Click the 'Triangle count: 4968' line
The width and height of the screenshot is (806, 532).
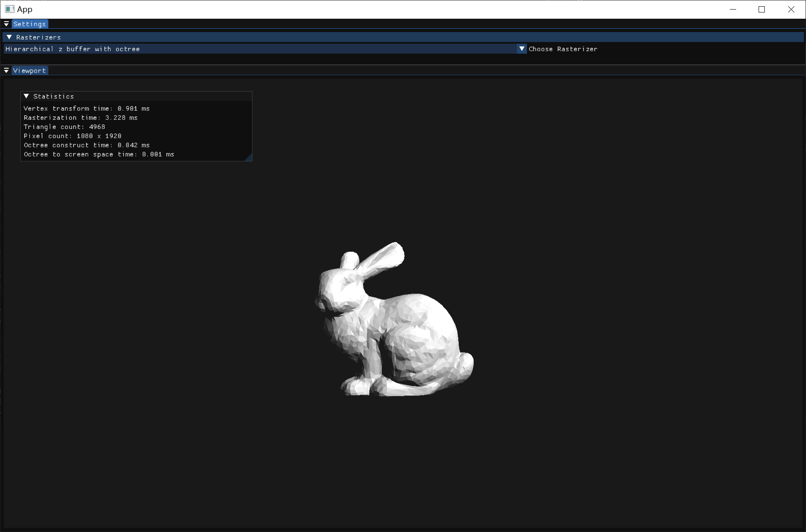(x=64, y=127)
